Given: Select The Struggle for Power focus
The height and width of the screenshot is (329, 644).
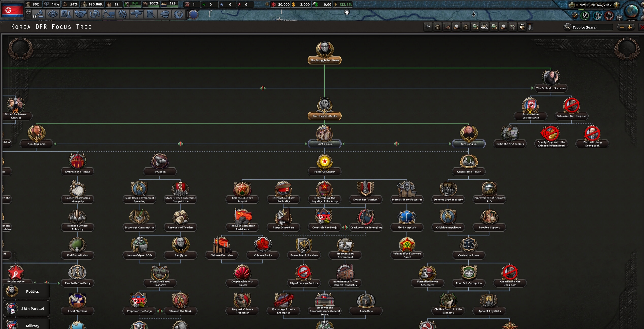Looking at the screenshot, I should pos(325,53).
